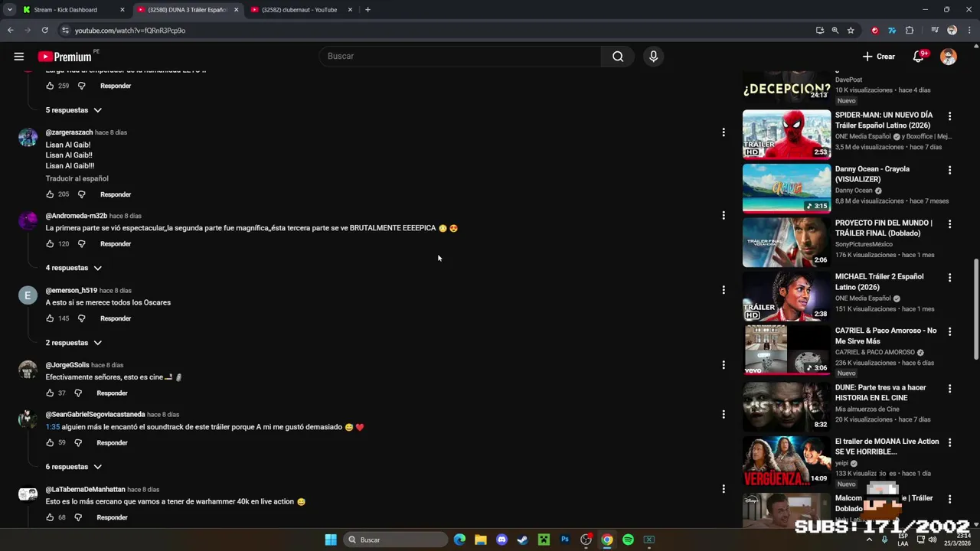Bookmark this page with the star
Screen dimensions: 980x551
(x=851, y=31)
